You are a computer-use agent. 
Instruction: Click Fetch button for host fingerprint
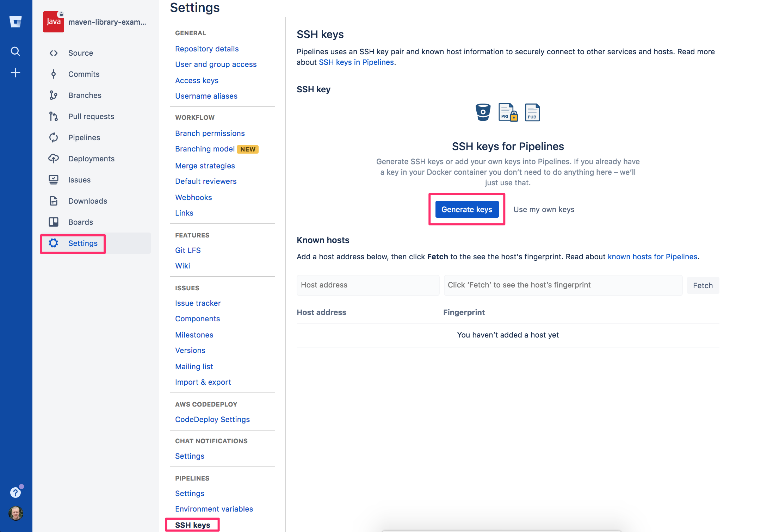click(703, 285)
